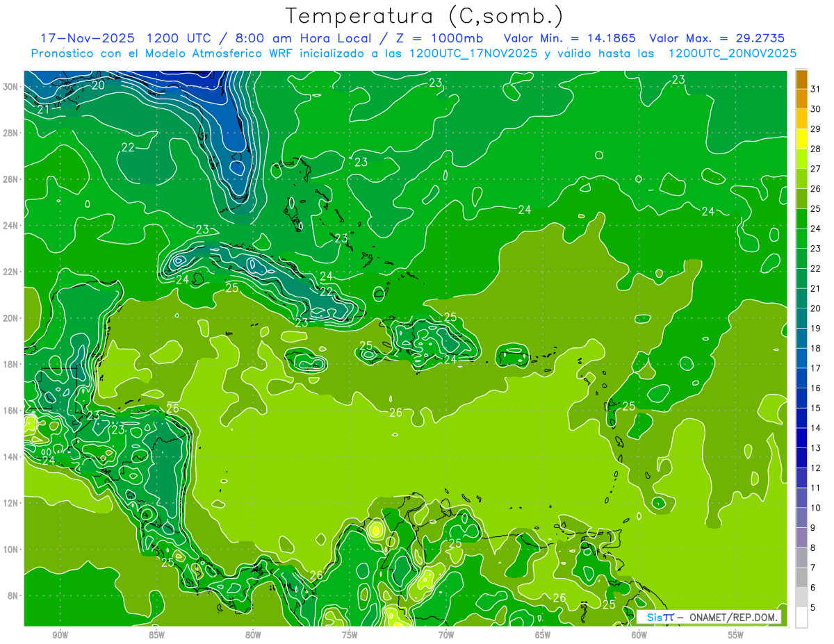Image resolution: width=834 pixels, height=644 pixels.
Task: Click the contour label 20 on the map
Action: [98, 85]
